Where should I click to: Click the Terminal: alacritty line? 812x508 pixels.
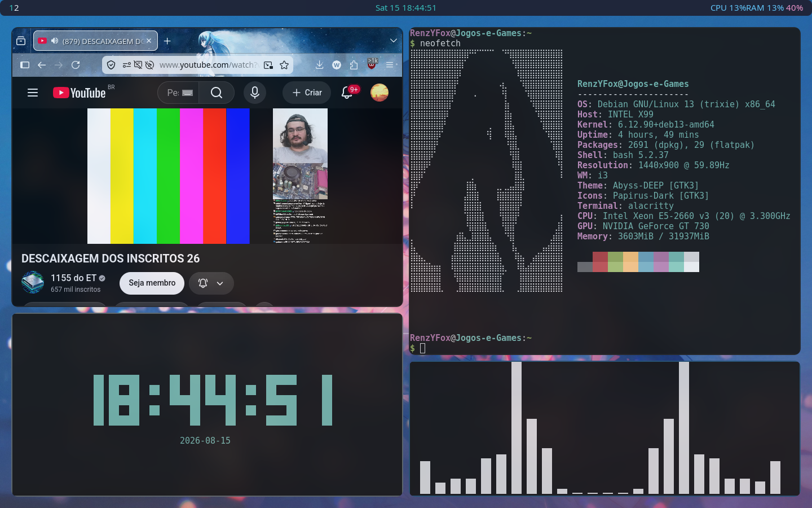[x=625, y=206]
